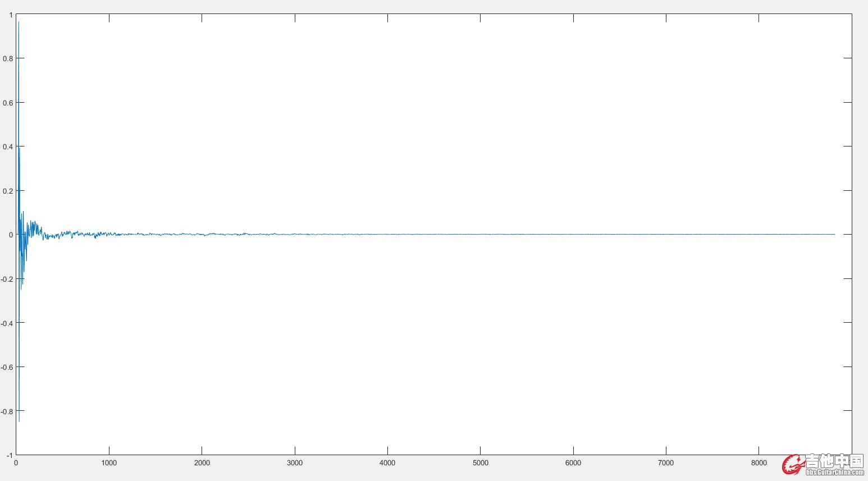This screenshot has height=481, width=868.
Task: Select the waveform's lowest negative trough
Action: pyautogui.click(x=19, y=420)
